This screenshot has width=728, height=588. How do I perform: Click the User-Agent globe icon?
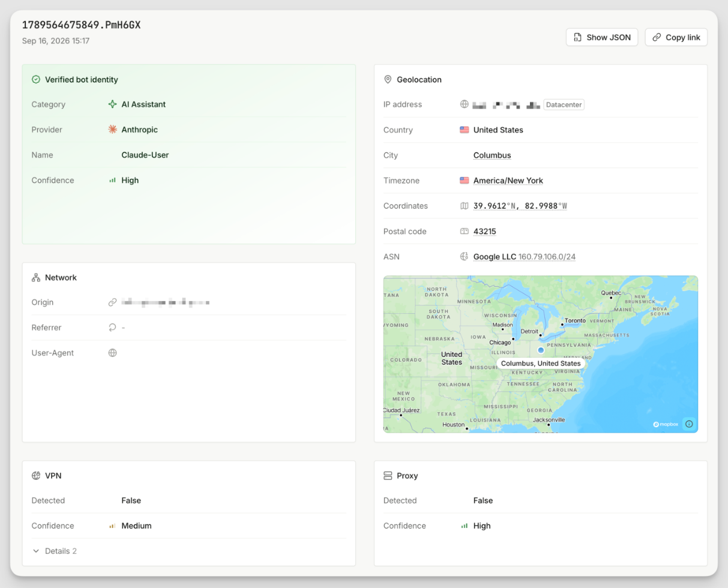point(112,353)
